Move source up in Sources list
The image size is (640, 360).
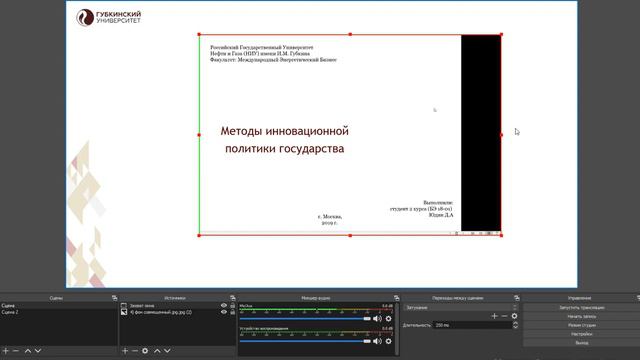157,351
